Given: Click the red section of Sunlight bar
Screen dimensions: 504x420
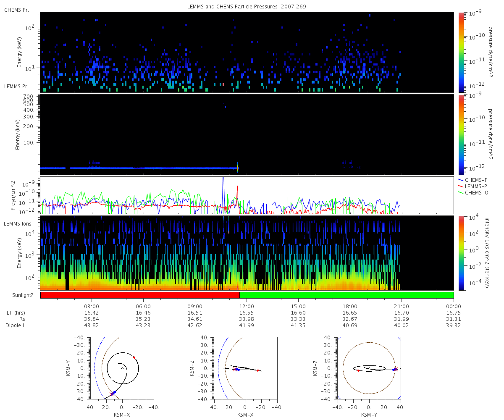Looking at the screenshot, I should (139, 295).
